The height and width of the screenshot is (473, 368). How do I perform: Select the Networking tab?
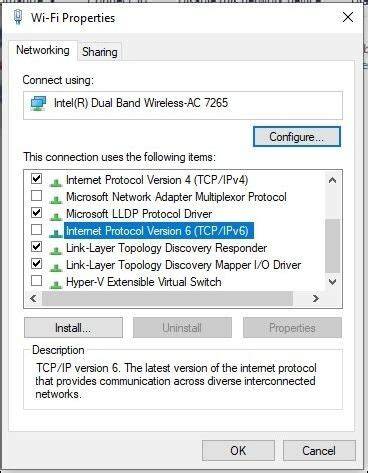43,50
